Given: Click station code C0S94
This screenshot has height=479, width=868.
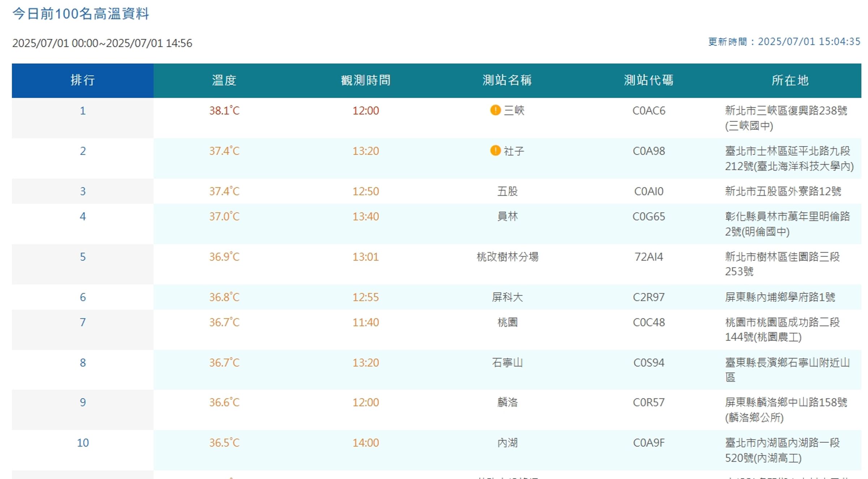Looking at the screenshot, I should tap(649, 363).
